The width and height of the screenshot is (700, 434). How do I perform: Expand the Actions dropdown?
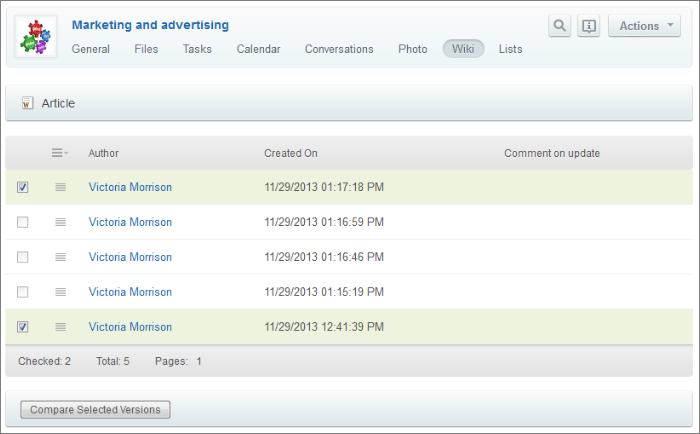pyautogui.click(x=645, y=26)
